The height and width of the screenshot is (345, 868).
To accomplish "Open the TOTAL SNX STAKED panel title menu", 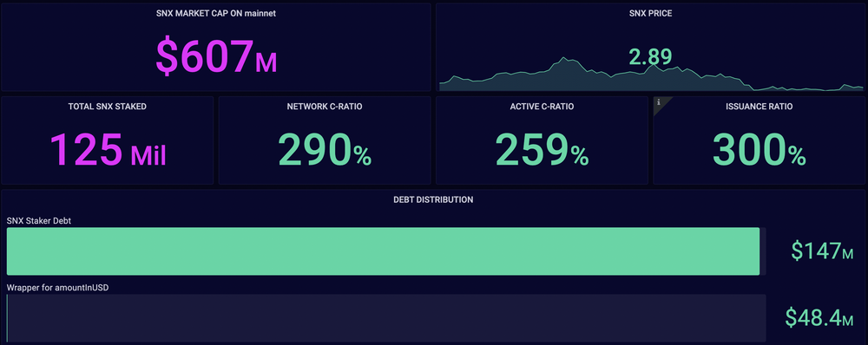I will (108, 107).
